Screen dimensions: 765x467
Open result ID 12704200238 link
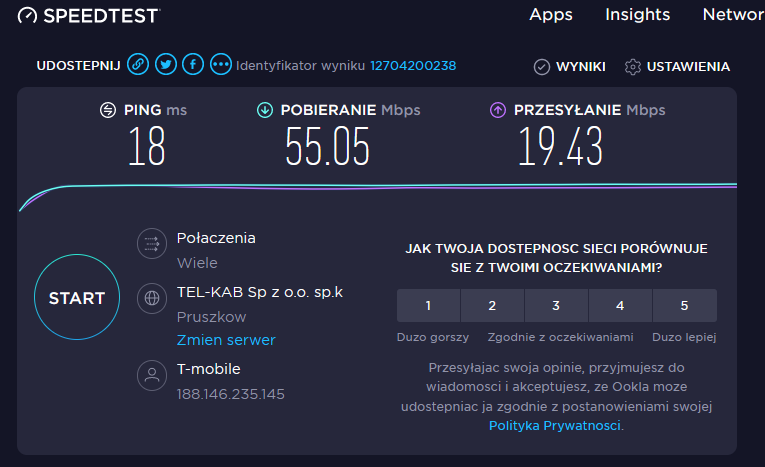click(413, 65)
